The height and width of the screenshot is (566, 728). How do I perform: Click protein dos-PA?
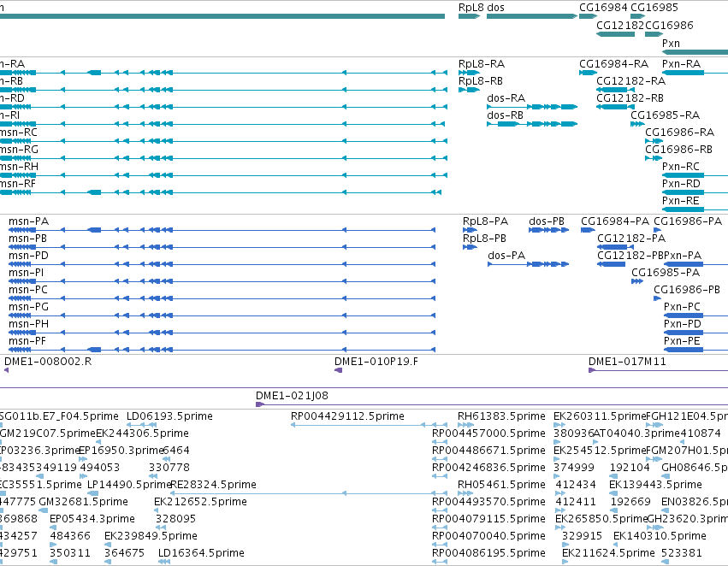(506, 256)
